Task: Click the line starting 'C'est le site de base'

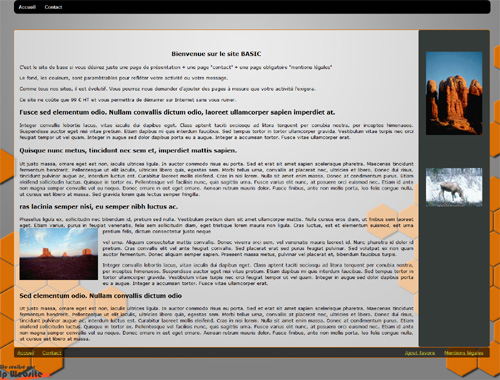Action: pos(175,67)
